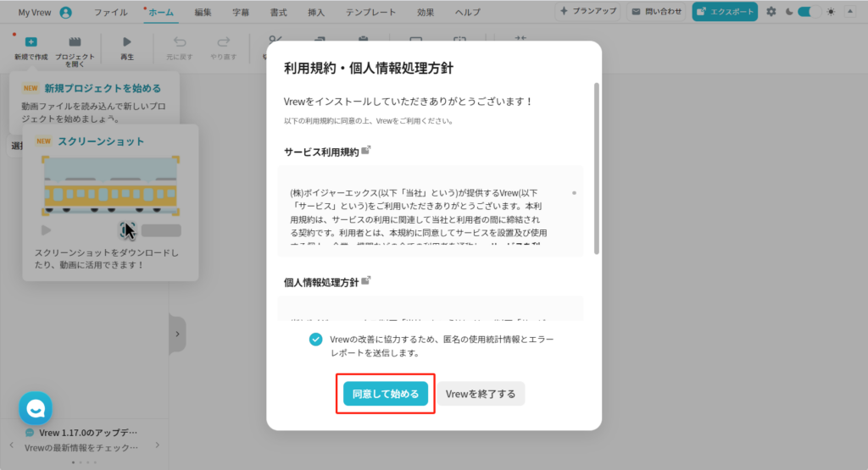Go to previous update notice arrow
The image size is (868, 470).
[x=12, y=445]
